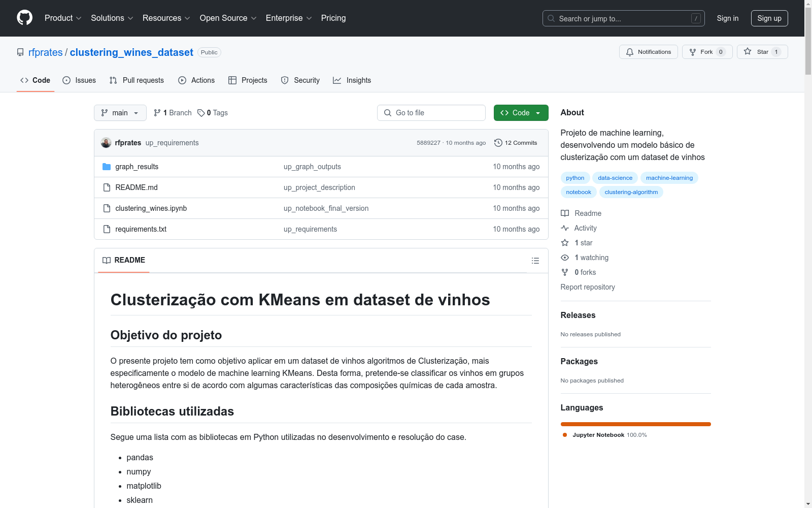Image resolution: width=812 pixels, height=508 pixels.
Task: Open README outline list icon
Action: pos(535,261)
